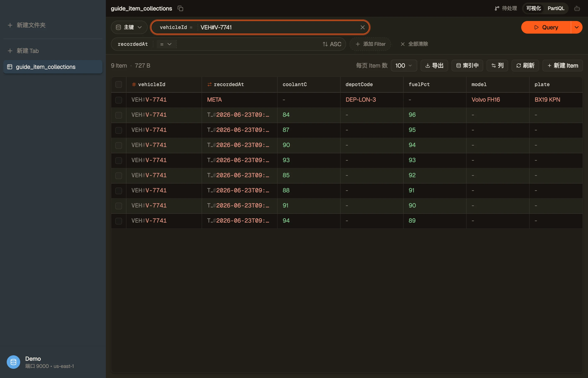588x378 pixels.
Task: Expand the recordedAt operator dropdown
Action: 166,44
